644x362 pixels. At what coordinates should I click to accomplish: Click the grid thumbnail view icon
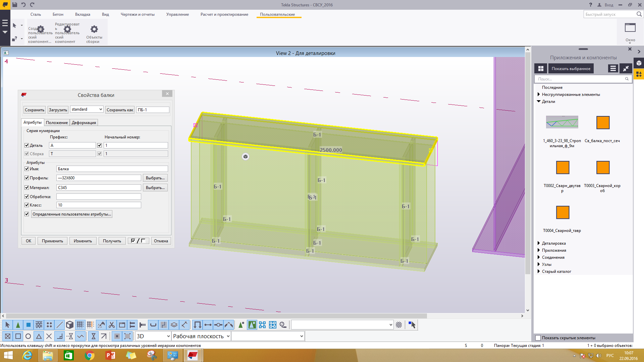click(540, 68)
